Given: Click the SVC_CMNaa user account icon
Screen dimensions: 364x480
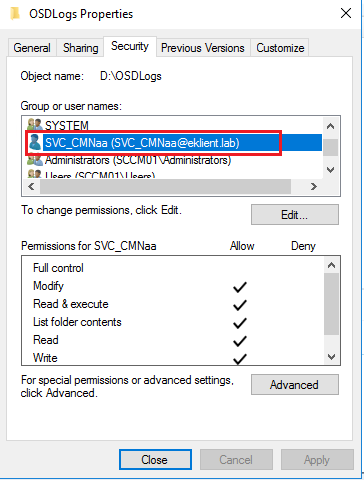Looking at the screenshot, I should (x=34, y=143).
